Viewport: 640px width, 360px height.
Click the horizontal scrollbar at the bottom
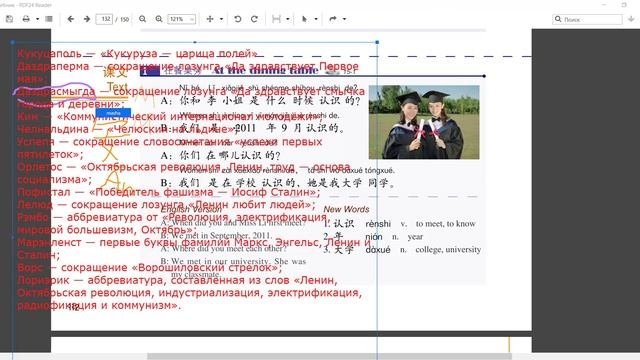coord(329,357)
